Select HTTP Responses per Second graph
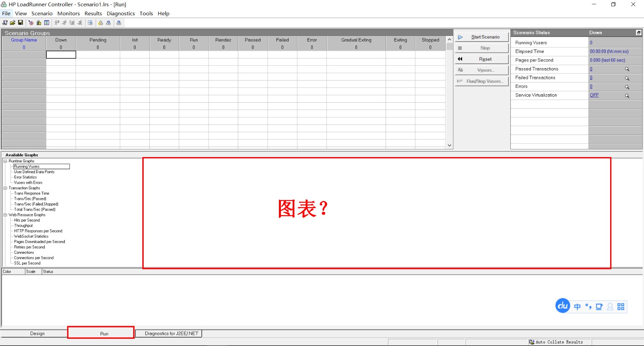 coord(38,231)
